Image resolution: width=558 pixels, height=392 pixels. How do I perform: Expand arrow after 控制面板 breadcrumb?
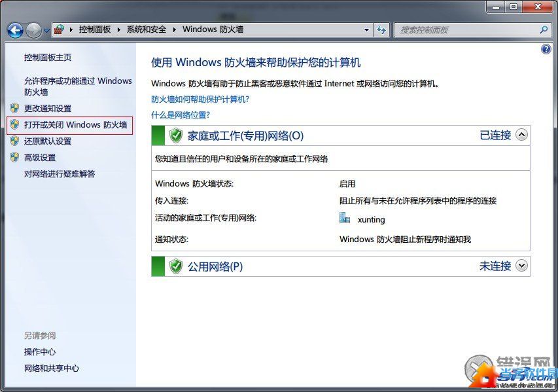[119, 30]
